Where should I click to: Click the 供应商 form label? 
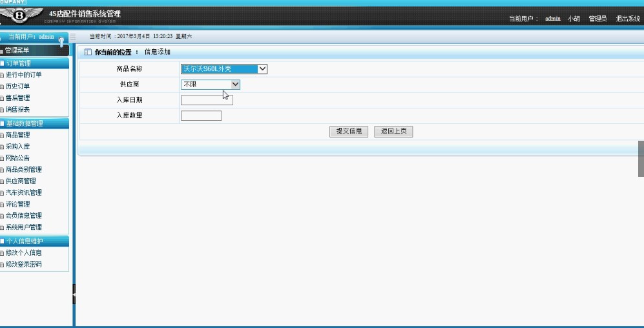click(x=129, y=85)
